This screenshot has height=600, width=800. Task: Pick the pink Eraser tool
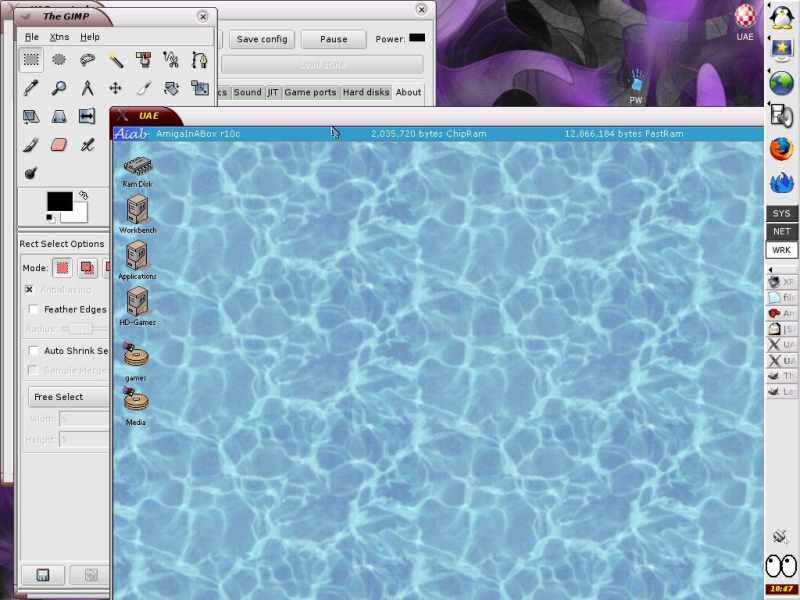[x=59, y=145]
